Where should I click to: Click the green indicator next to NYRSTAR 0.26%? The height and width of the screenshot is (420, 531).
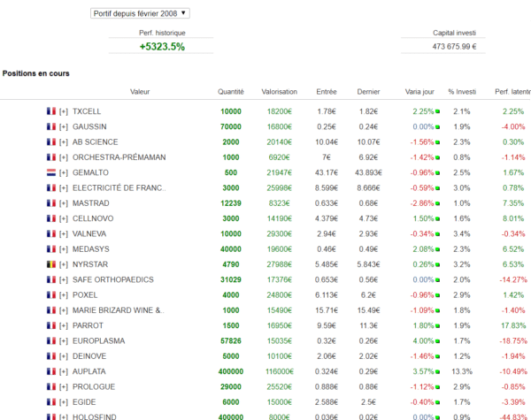pos(437,264)
